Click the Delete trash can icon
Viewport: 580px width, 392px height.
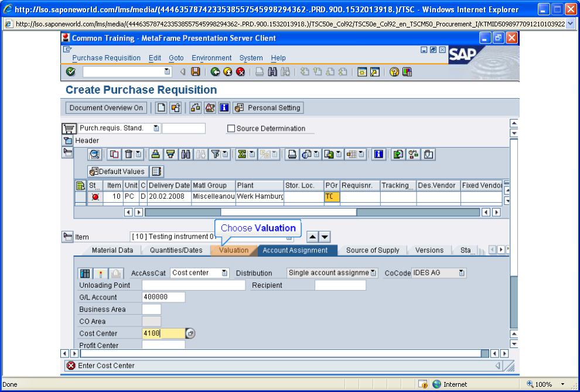pyautogui.click(x=128, y=154)
